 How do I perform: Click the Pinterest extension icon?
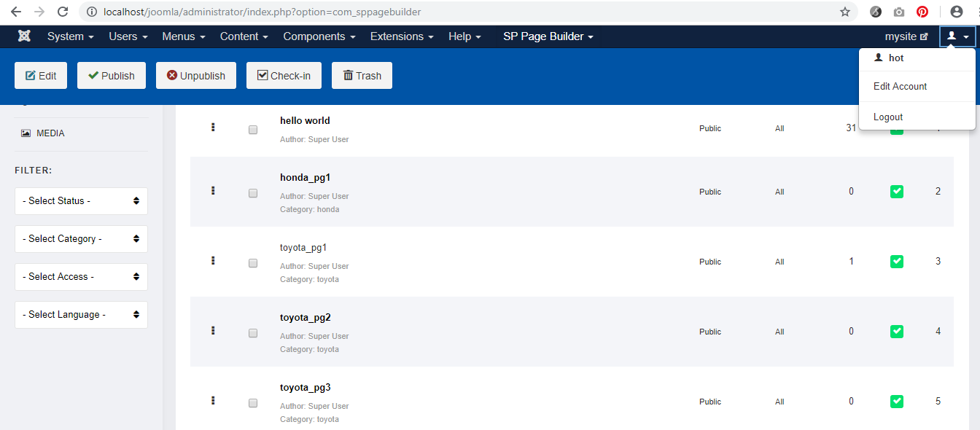922,12
